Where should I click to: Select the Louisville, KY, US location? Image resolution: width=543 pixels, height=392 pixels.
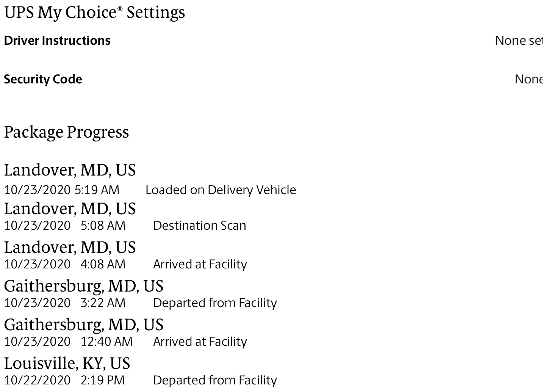click(x=67, y=364)
